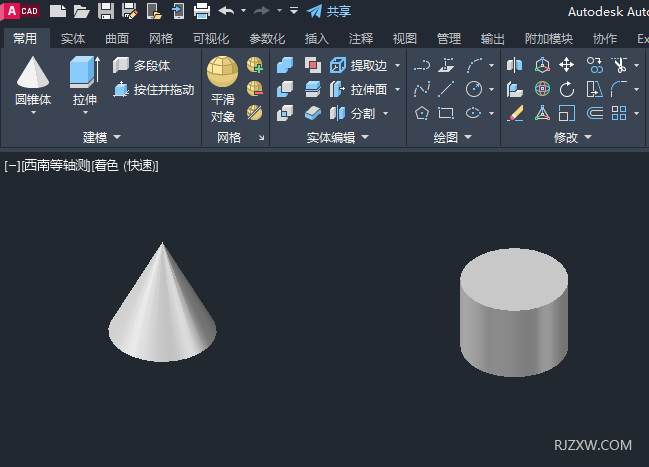Open the 西南等轴测 view control menu
The height and width of the screenshot is (467, 649).
[56, 165]
